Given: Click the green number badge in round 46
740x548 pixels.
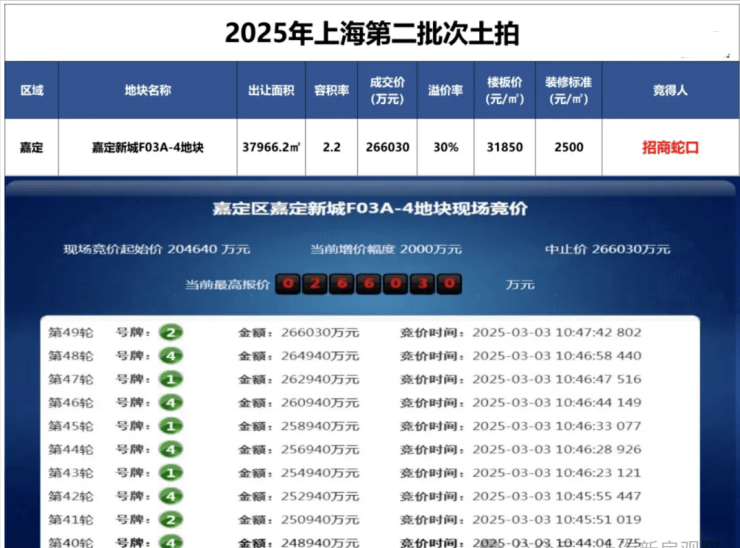Looking at the screenshot, I should coord(171,402).
